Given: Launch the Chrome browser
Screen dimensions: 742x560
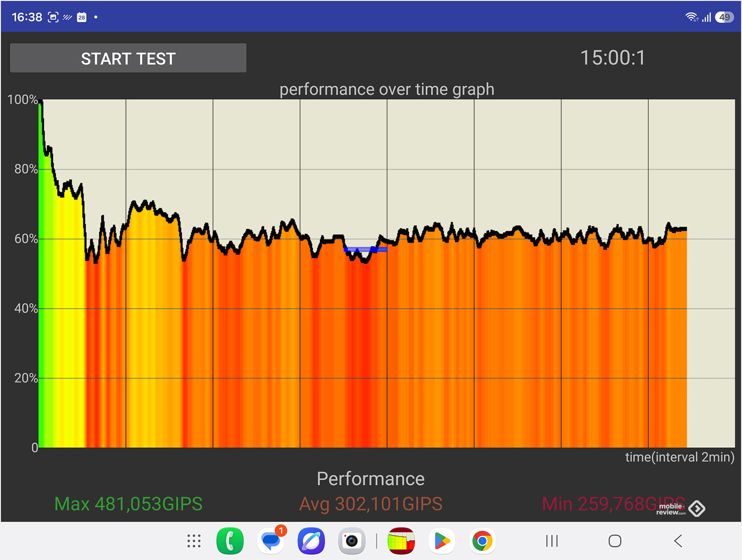Looking at the screenshot, I should coord(482,541).
